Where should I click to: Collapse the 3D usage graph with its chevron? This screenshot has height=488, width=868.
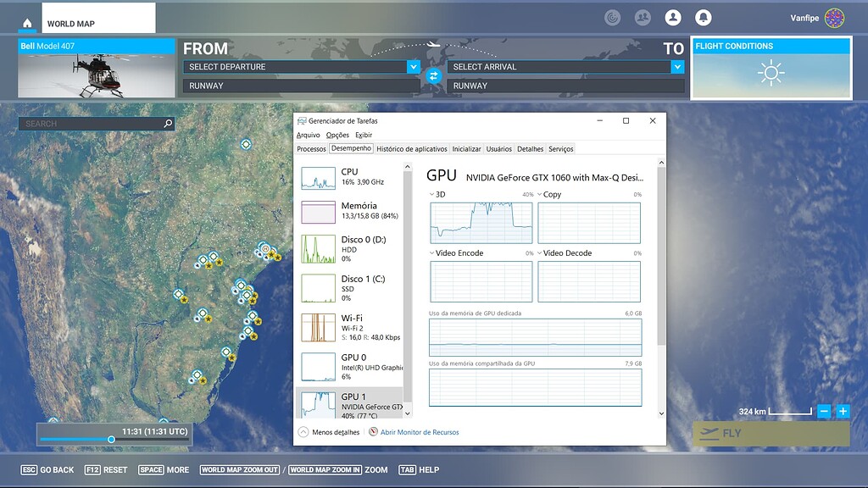coord(432,194)
